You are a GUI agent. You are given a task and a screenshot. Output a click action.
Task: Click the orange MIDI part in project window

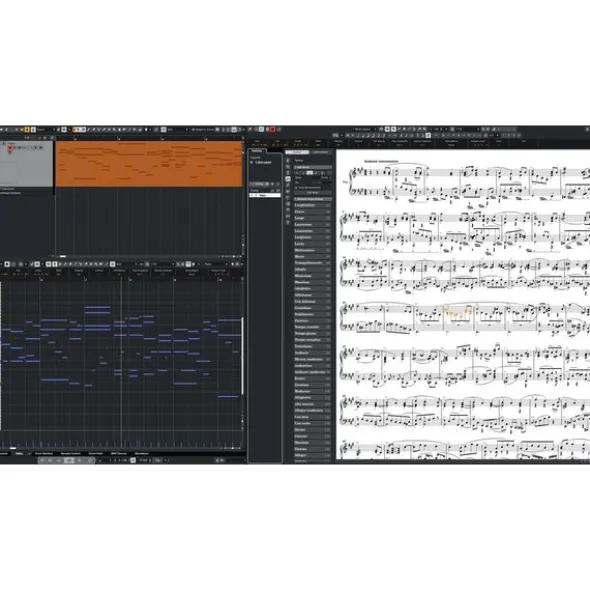click(149, 164)
